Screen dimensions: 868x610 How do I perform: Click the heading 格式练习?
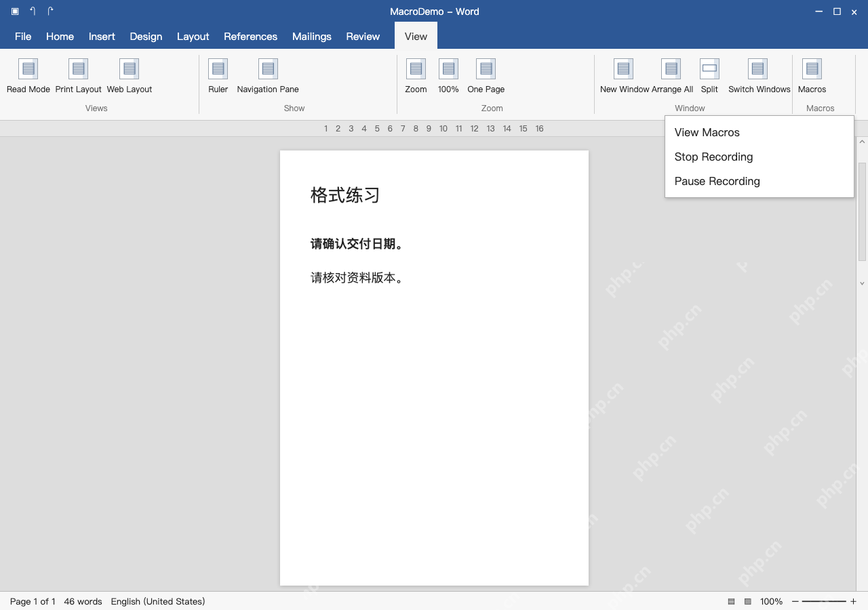[345, 195]
